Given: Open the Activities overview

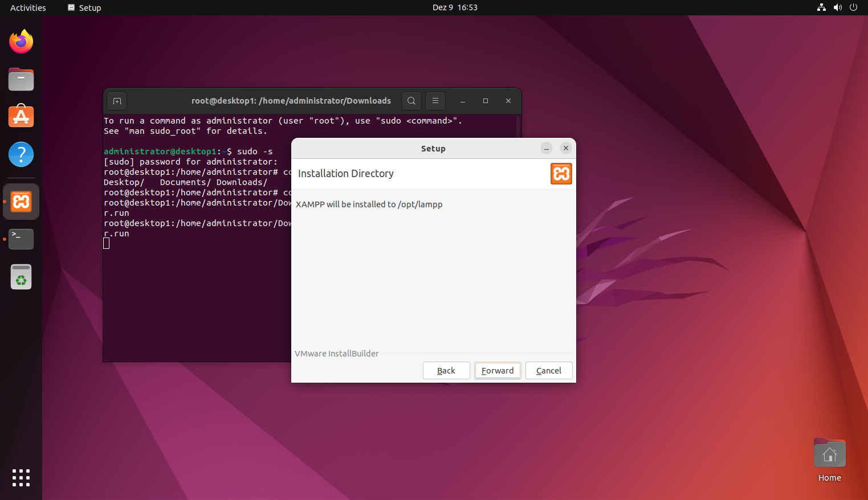Looking at the screenshot, I should (27, 7).
